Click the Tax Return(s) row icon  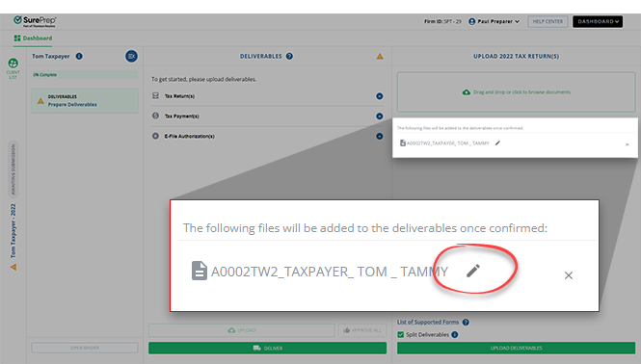click(155, 95)
